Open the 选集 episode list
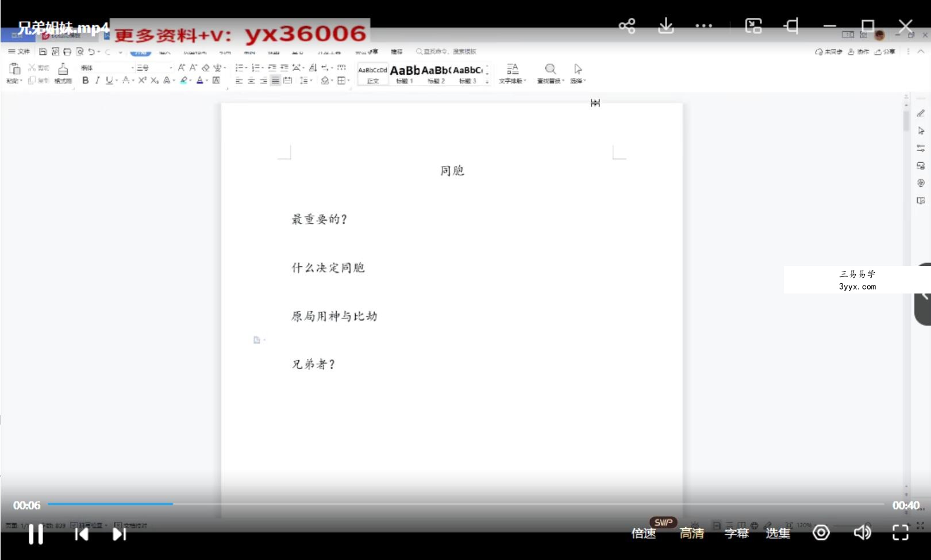 point(778,534)
